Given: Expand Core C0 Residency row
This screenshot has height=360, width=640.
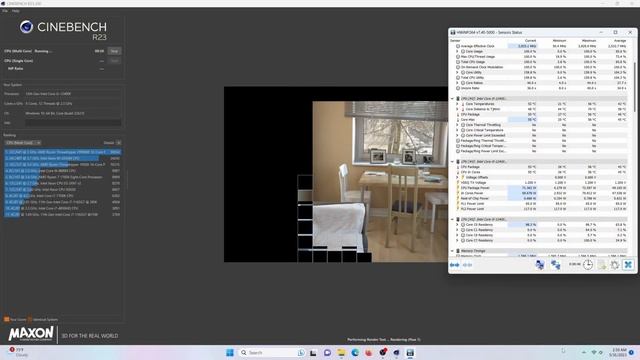Looking at the screenshot, I should click(458, 224).
